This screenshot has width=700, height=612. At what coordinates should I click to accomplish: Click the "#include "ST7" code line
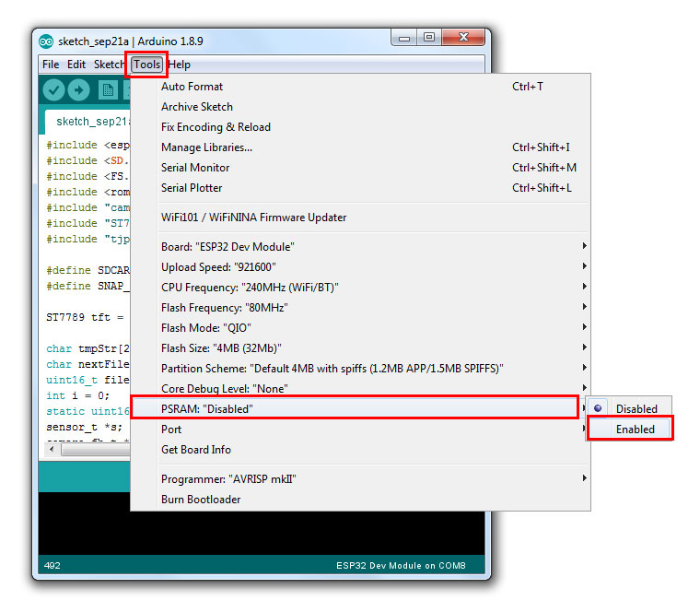[x=87, y=223]
